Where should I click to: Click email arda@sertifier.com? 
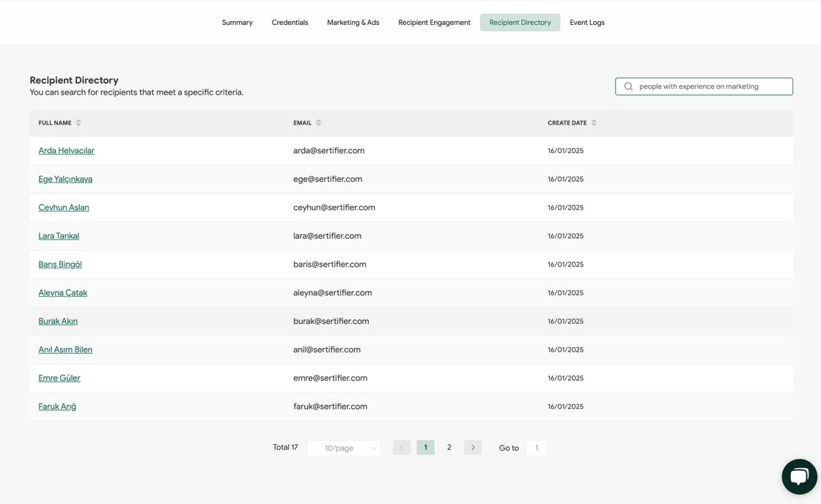coord(329,151)
